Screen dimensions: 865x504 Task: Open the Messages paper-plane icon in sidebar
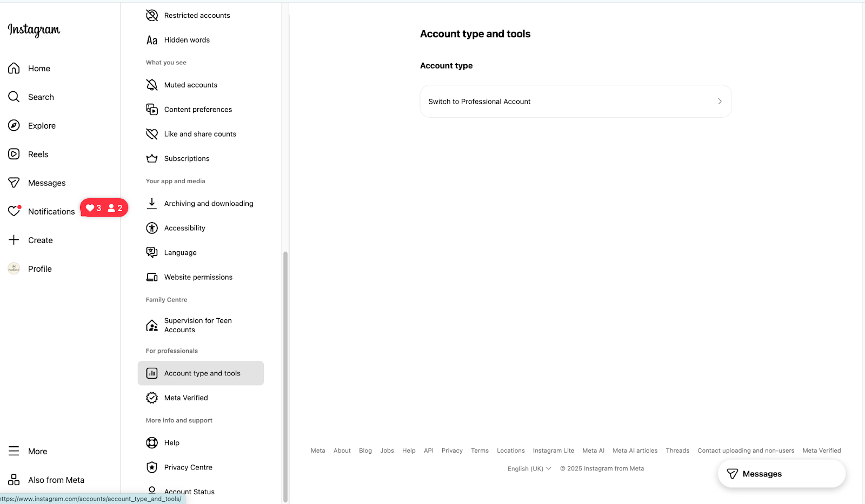pos(14,183)
